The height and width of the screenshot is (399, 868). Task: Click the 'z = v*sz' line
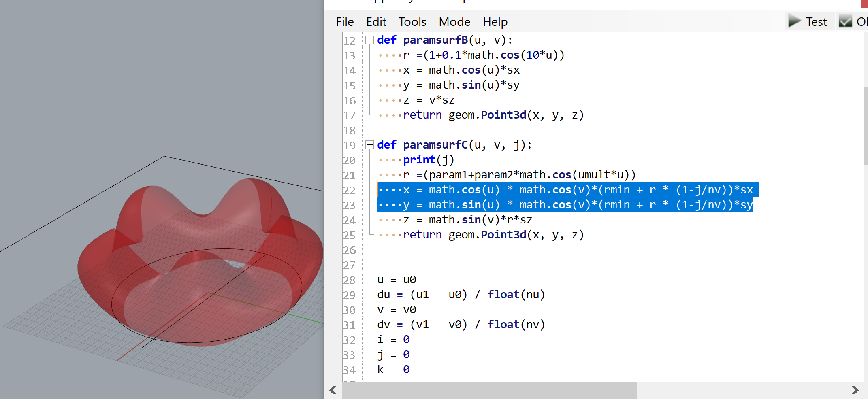[429, 100]
